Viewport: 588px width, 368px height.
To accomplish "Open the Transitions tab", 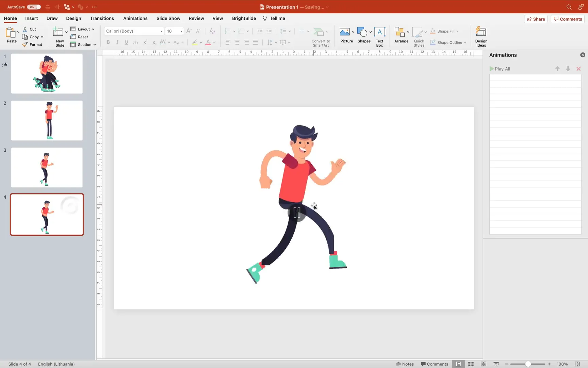I will (x=102, y=18).
